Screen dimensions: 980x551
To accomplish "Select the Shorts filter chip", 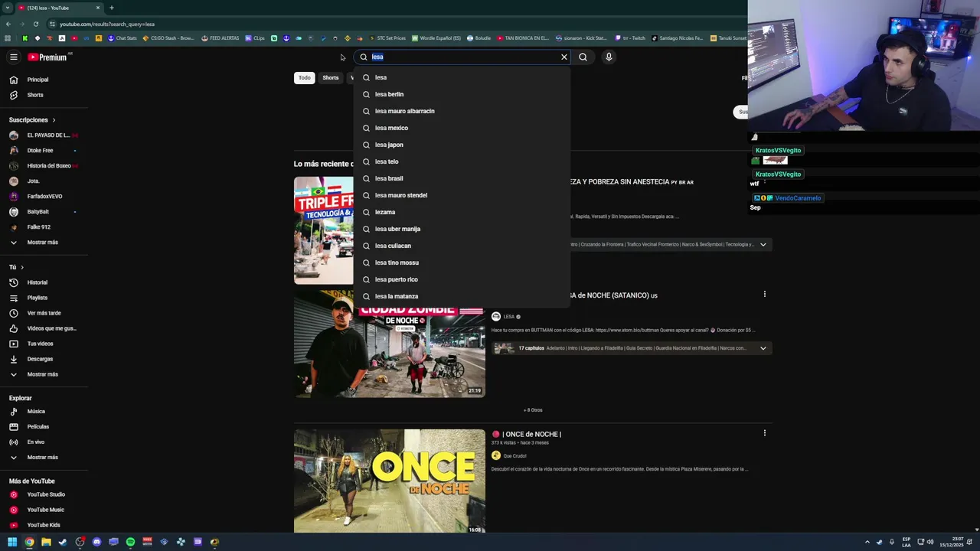I will [331, 77].
